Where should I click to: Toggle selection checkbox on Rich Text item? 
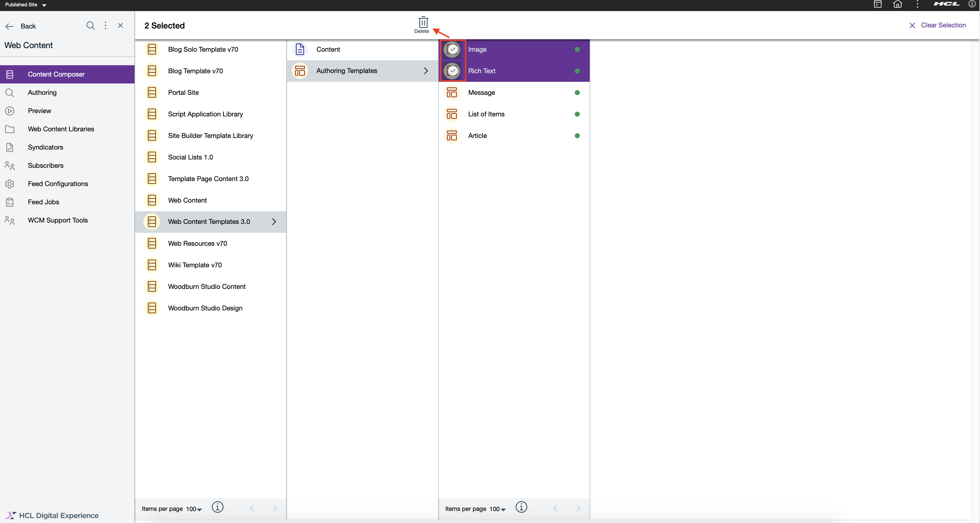coord(452,70)
